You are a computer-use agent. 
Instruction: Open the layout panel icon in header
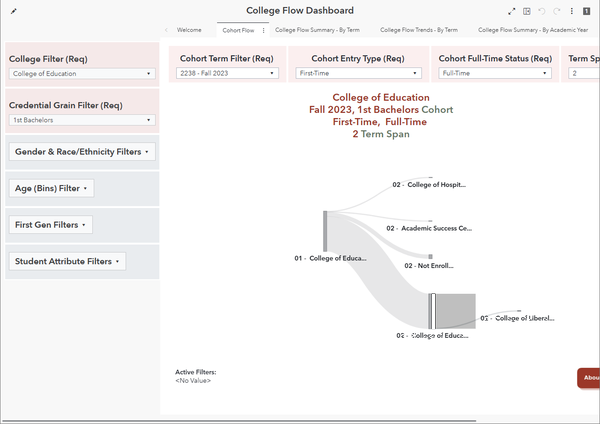pos(527,11)
